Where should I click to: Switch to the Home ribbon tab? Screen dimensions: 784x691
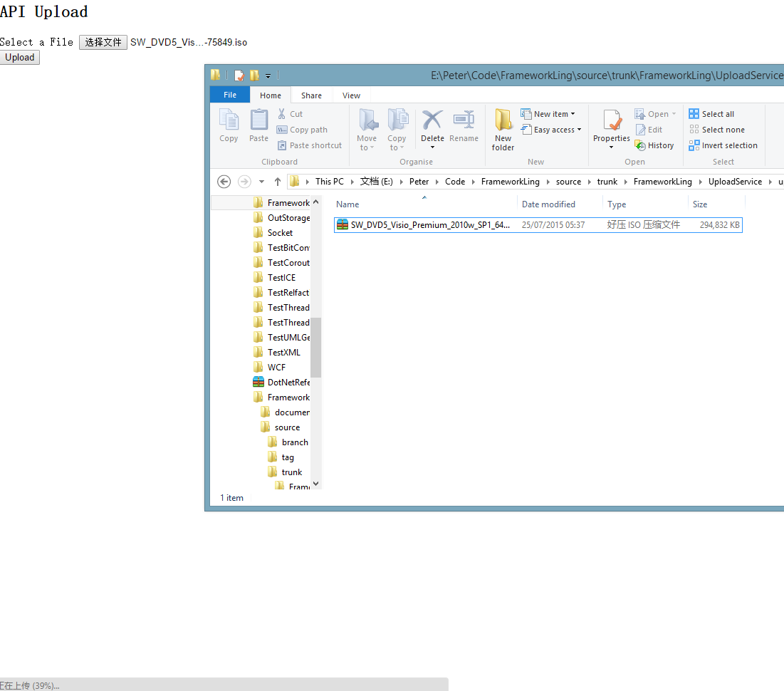coord(271,95)
